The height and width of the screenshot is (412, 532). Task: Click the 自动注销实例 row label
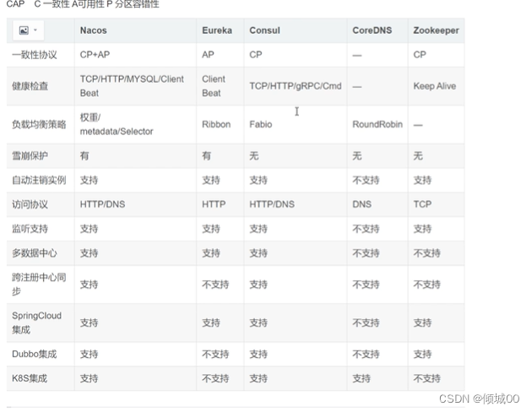[x=39, y=181]
